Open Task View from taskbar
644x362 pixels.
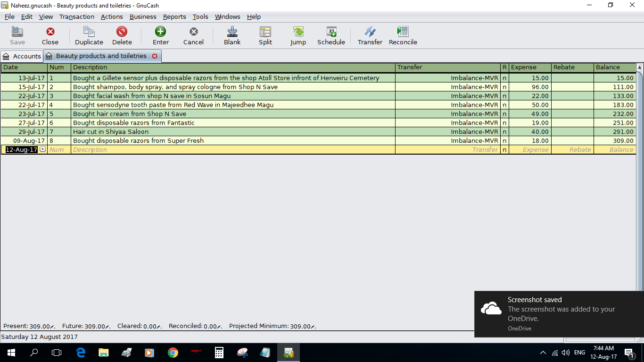tap(57, 353)
